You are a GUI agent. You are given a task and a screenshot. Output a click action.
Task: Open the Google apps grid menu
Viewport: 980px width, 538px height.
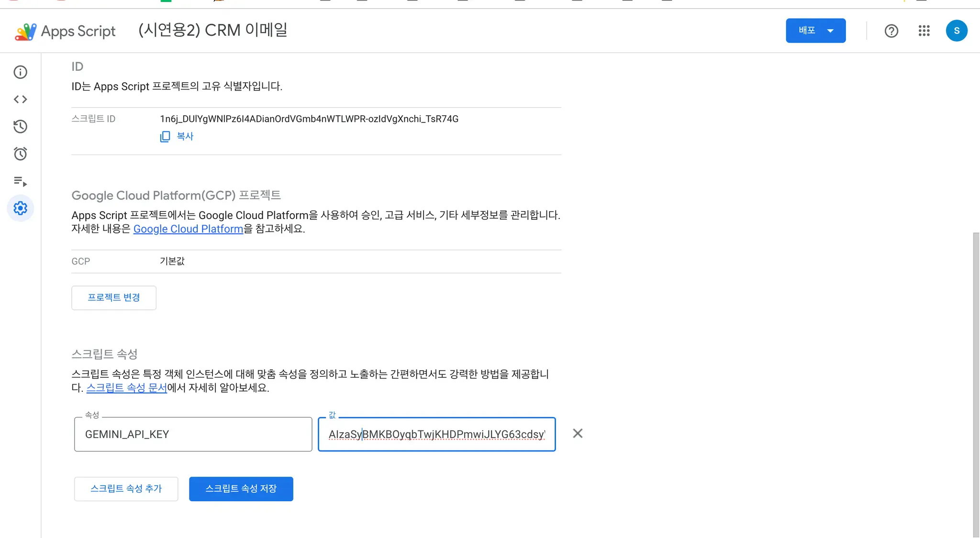pos(924,31)
